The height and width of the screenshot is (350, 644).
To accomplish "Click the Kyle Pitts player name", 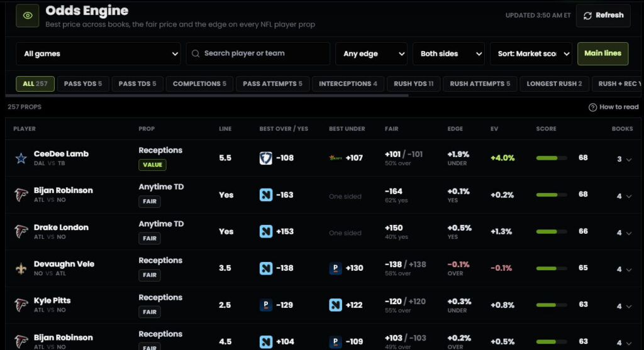I will click(52, 300).
